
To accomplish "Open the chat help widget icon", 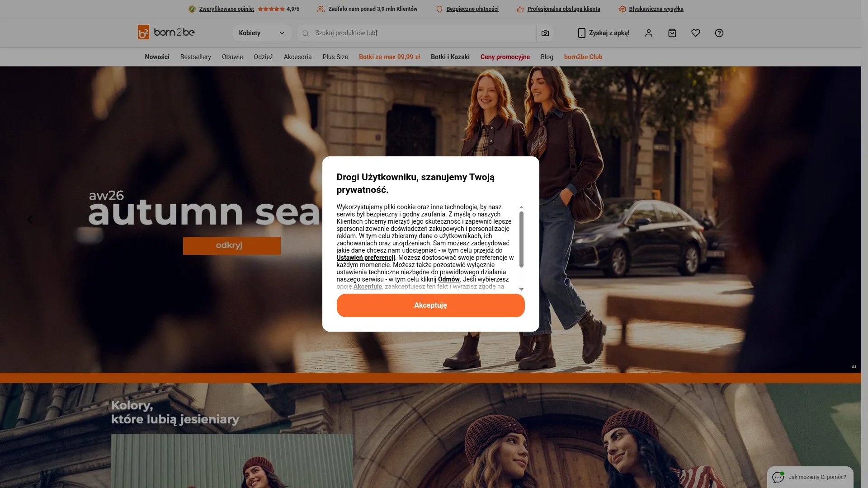I will point(778,477).
